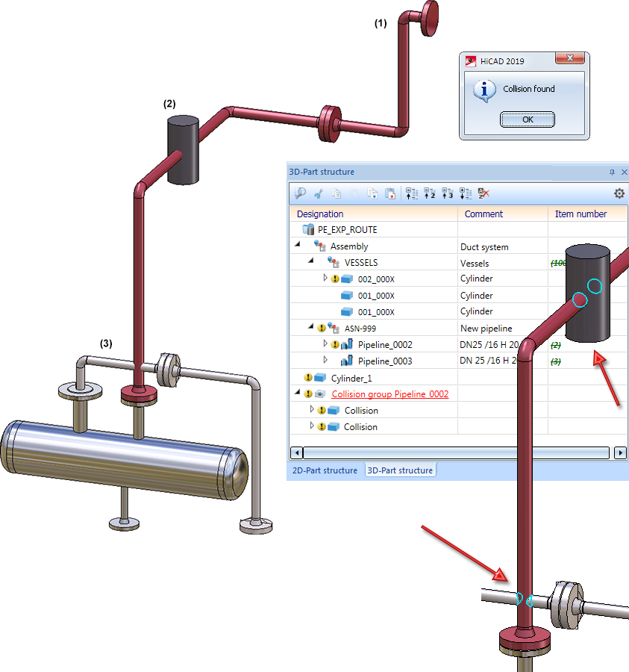Collapse structure to level 3 icon

(x=448, y=193)
